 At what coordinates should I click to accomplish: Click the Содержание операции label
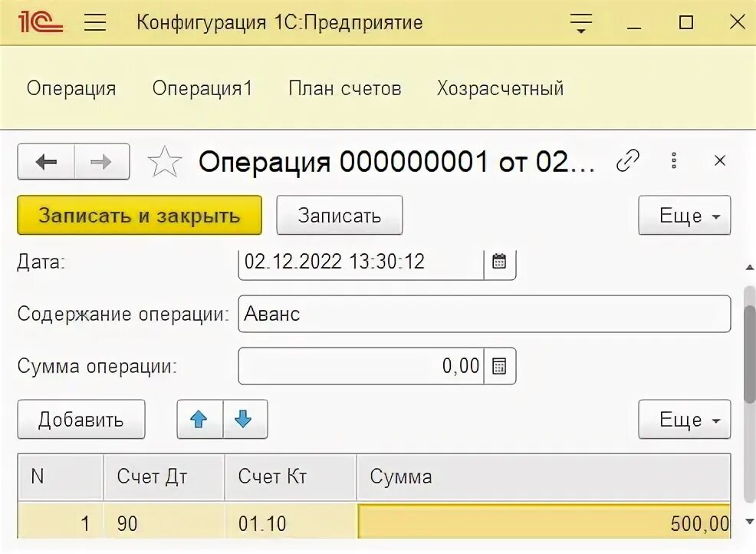123,314
